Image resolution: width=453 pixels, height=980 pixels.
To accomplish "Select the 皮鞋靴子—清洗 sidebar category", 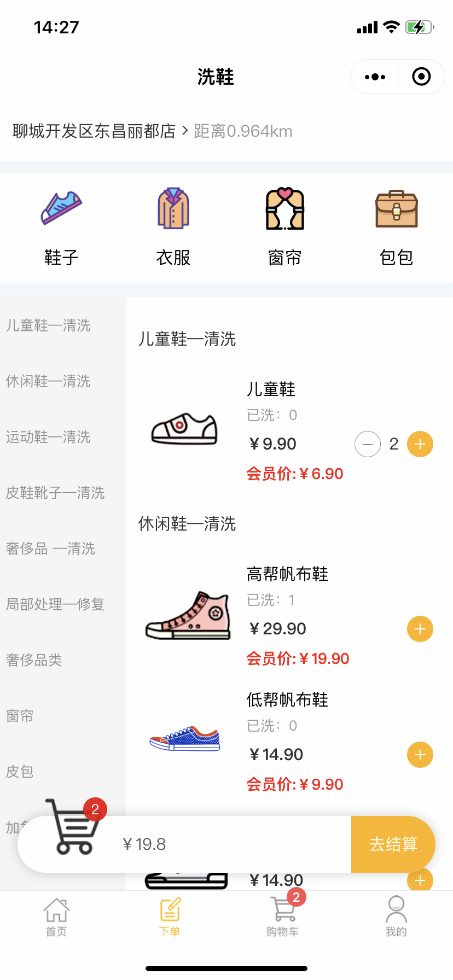I will 55,493.
